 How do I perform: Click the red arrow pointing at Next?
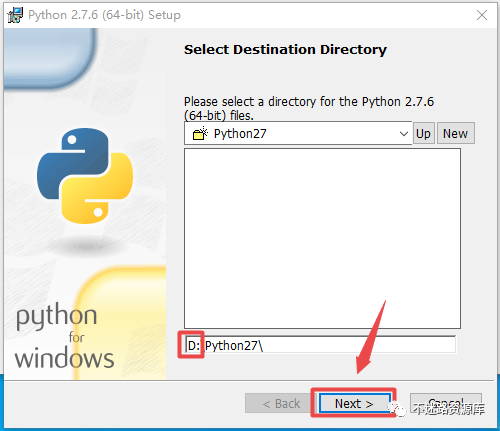point(371,337)
